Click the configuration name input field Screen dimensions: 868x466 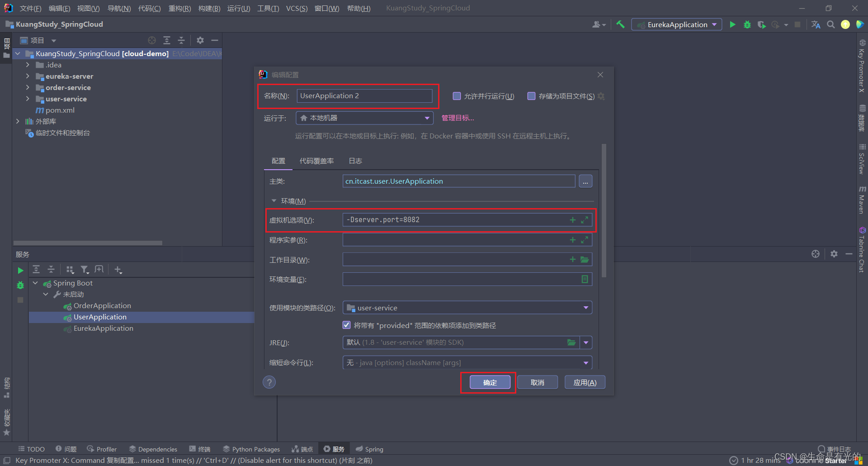point(364,96)
